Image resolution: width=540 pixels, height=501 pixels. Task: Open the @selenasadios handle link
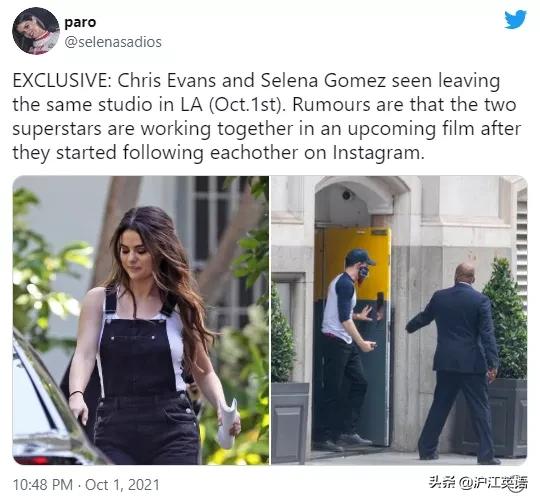click(113, 42)
